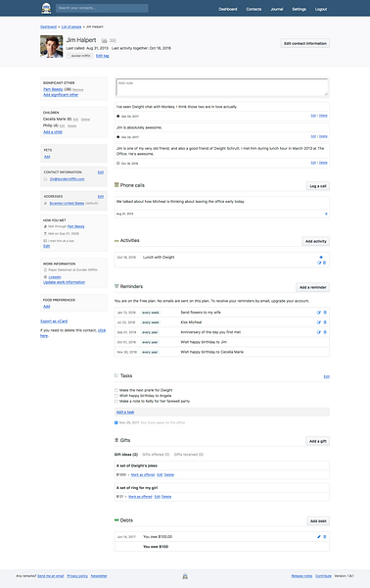Delete the 'Kiss Micheal' reminder
Image resolution: width=370 pixels, height=588 pixels.
[325, 322]
